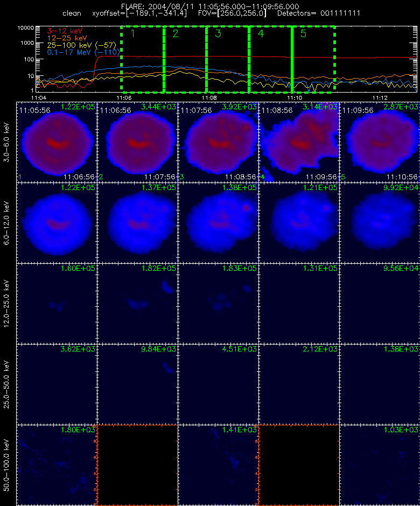Click the '3.14E+03' peak value
The height and width of the screenshot is (506, 420).
pos(320,107)
